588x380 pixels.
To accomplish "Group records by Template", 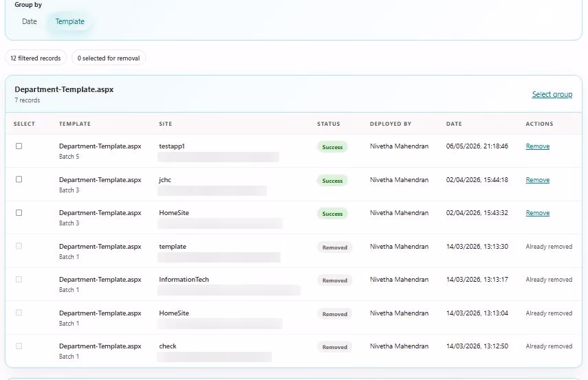I will [x=69, y=21].
